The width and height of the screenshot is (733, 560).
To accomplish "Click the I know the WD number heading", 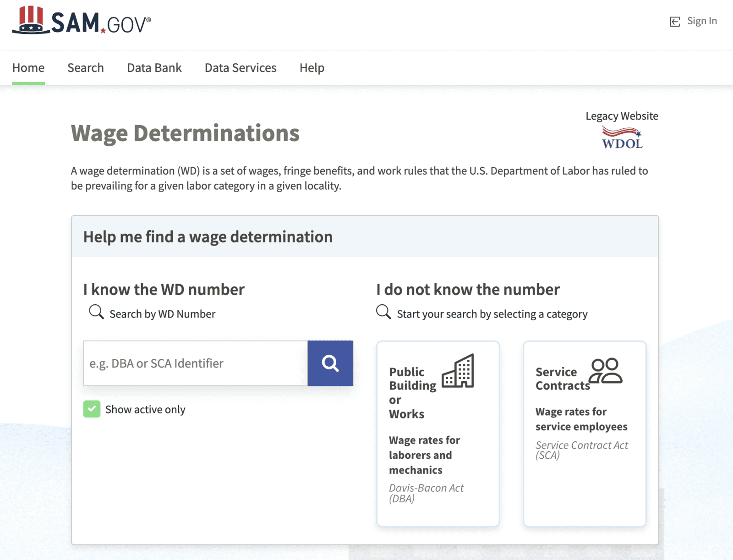I will 164,290.
